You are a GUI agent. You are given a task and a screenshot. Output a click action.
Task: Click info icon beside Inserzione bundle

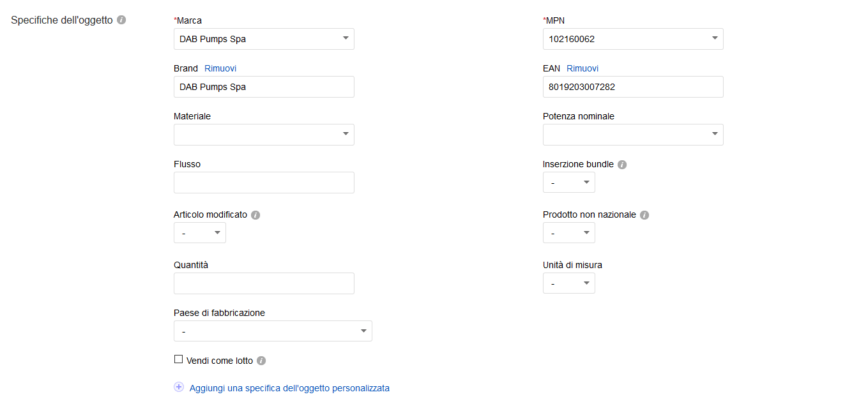[622, 165]
